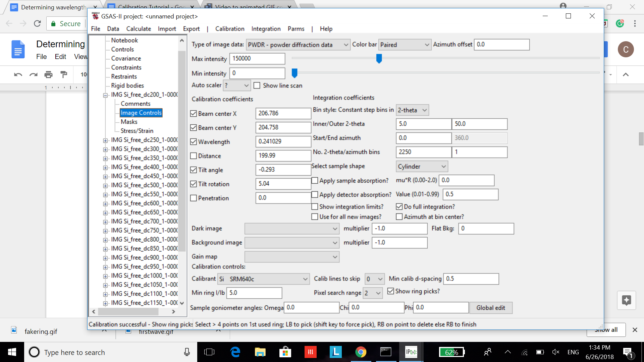Open Task View on the taskbar
Image resolution: width=644 pixels, height=362 pixels.
point(209,352)
